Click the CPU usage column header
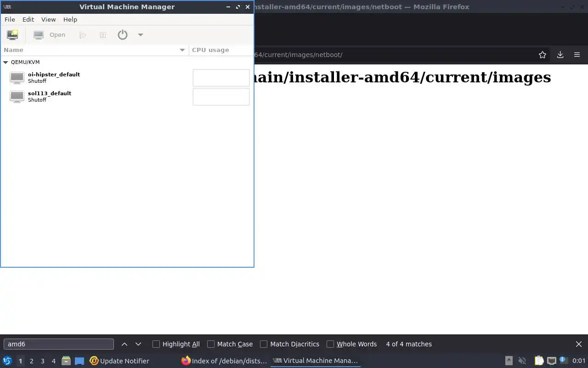This screenshot has height=368, width=588. pyautogui.click(x=221, y=50)
